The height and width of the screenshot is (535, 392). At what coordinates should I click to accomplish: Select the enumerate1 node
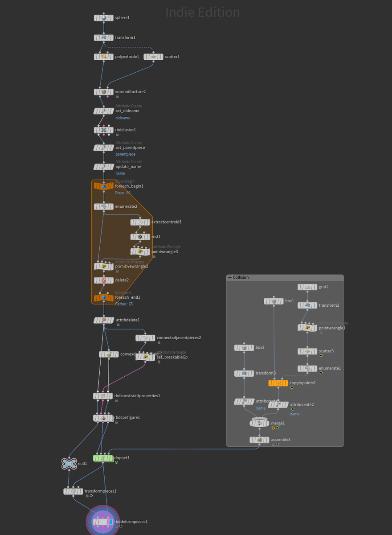[307, 369]
